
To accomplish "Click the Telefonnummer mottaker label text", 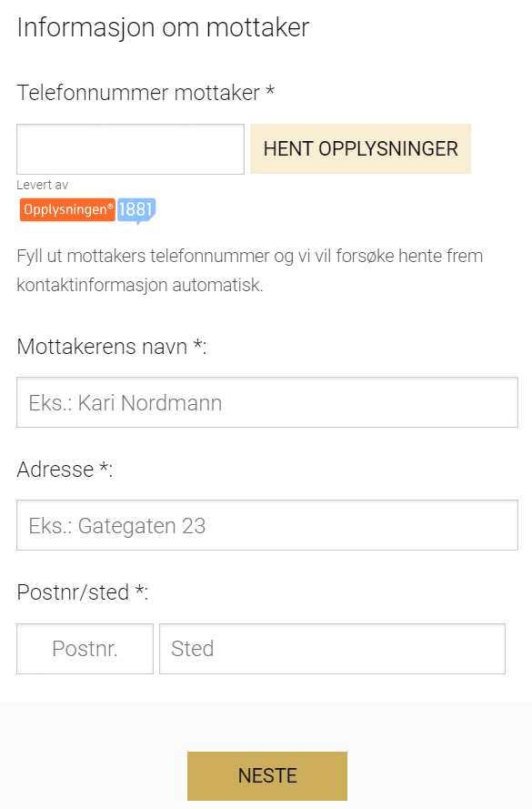I will point(136,93).
